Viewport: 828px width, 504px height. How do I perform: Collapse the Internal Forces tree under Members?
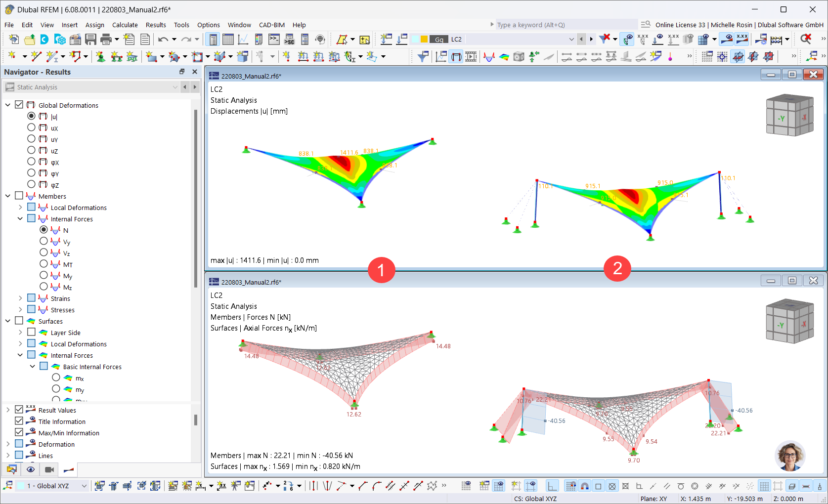[20, 218]
